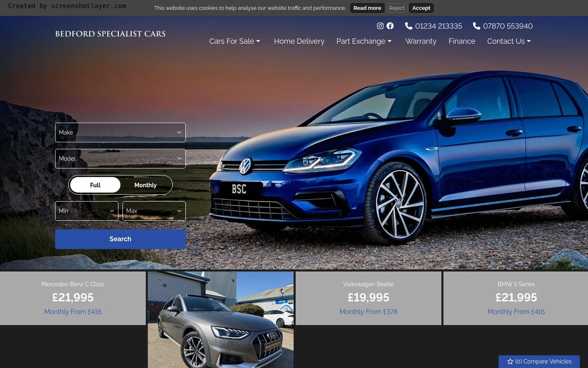Expand the Part Exchange menu
This screenshot has height=368, width=588.
(x=364, y=41)
